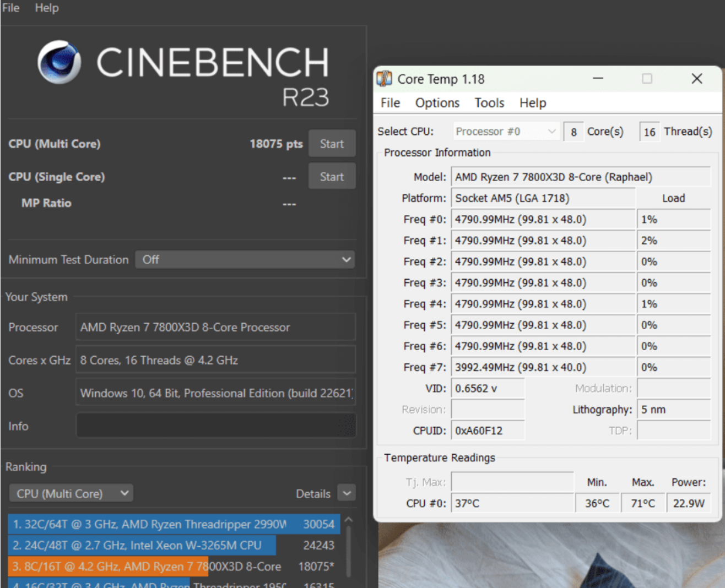This screenshot has width=725, height=588.
Task: Open Core Temp Help menu
Action: coord(533,103)
